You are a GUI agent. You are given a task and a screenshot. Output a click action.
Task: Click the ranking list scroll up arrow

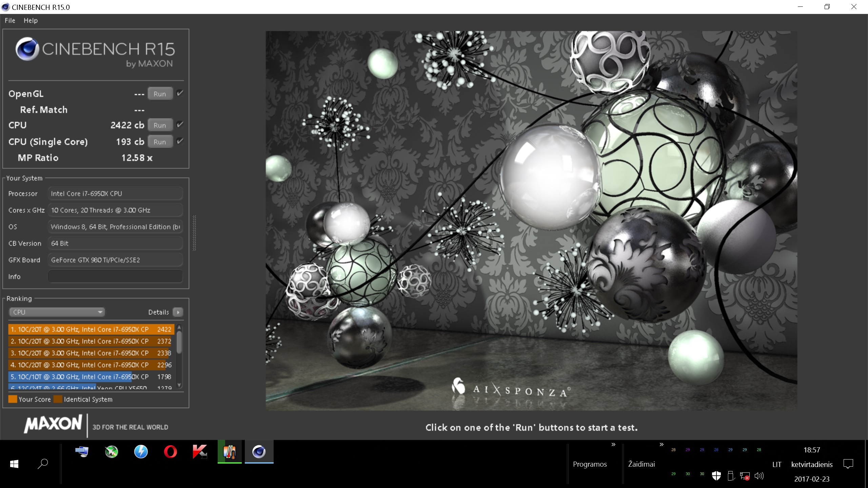(179, 327)
